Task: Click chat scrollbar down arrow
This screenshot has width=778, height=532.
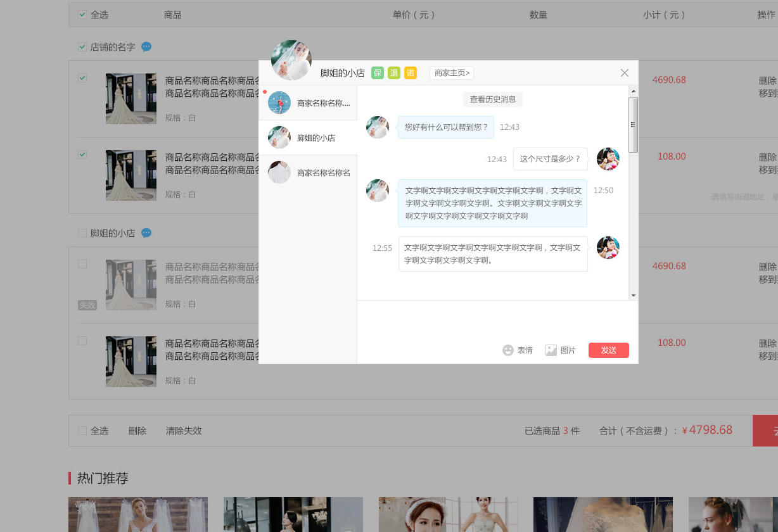Action: pyautogui.click(x=633, y=295)
